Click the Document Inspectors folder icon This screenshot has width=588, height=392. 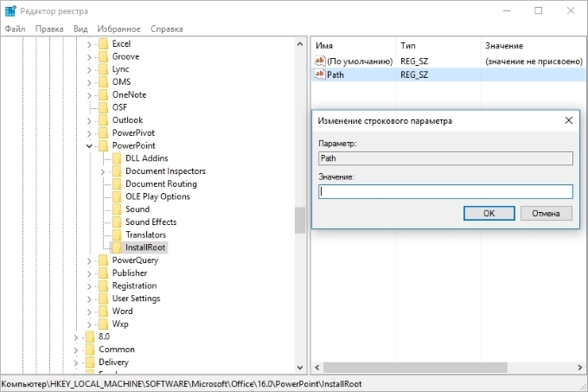tap(117, 171)
